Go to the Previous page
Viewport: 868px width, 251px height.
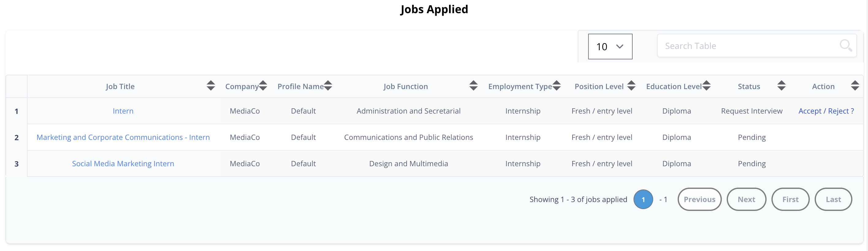[x=699, y=200]
